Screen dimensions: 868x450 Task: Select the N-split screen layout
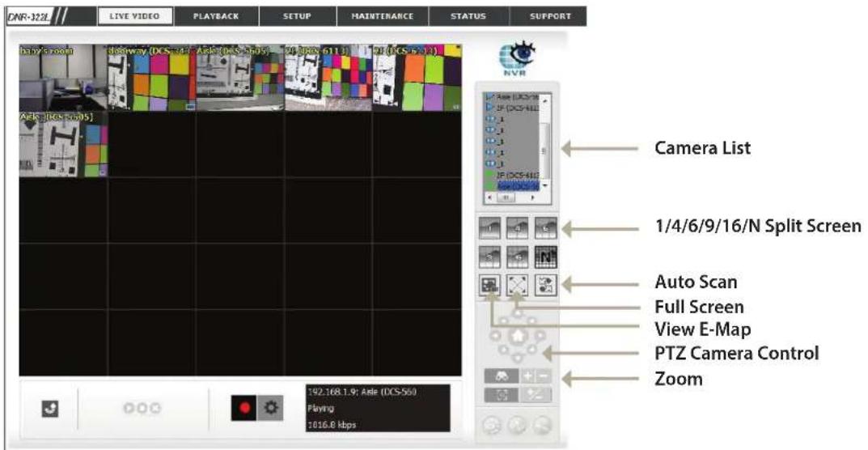tap(544, 256)
